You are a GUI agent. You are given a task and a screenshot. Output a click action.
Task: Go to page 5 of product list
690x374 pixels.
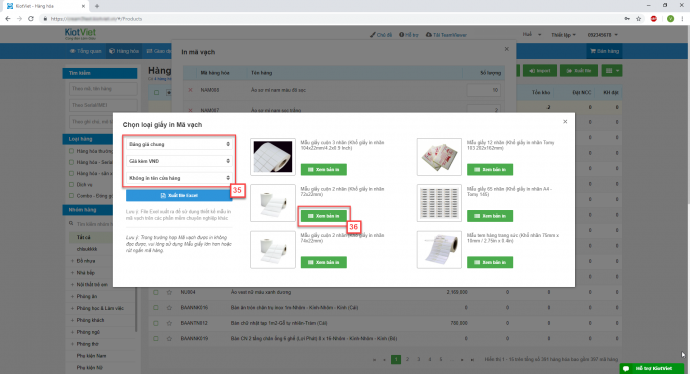(x=440, y=359)
